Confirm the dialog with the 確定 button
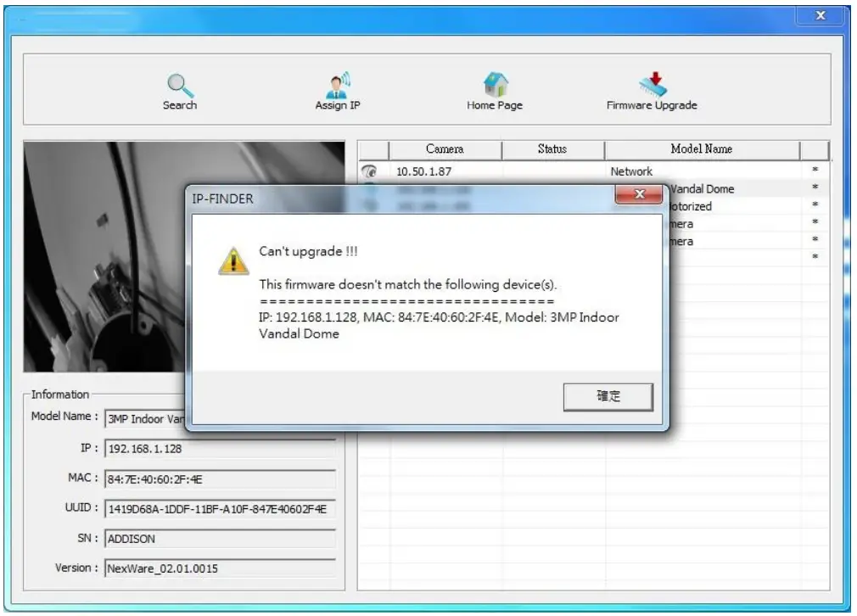Screen dimensions: 857x616 608,395
